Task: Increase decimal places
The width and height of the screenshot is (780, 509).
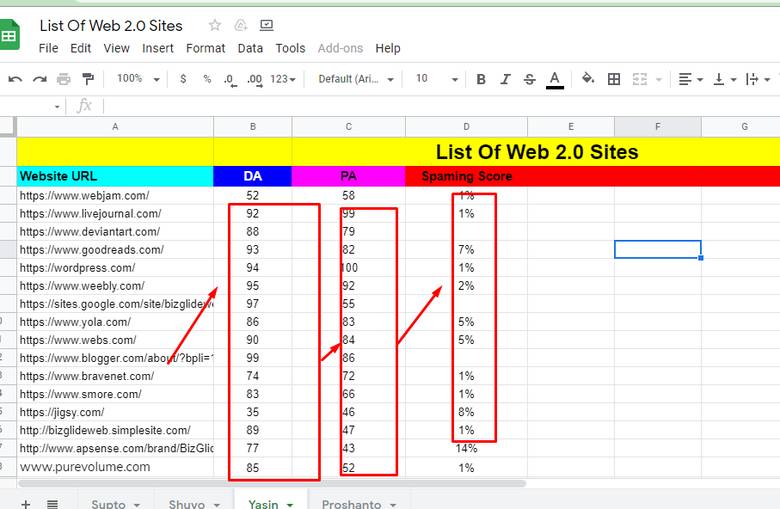Action: click(x=255, y=80)
